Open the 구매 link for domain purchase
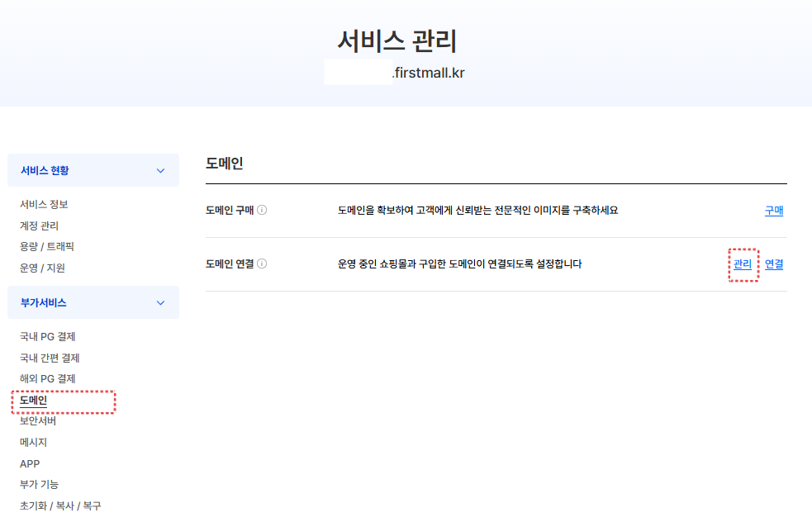Image resolution: width=812 pixels, height=527 pixels. (774, 210)
